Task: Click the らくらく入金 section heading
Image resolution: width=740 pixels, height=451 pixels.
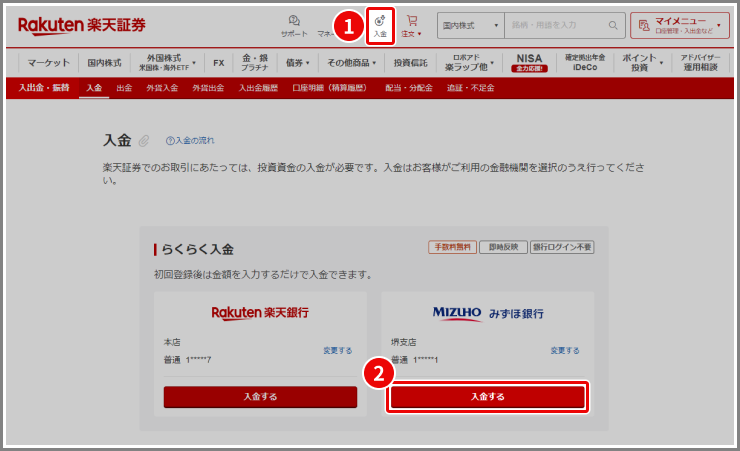Action: point(197,250)
